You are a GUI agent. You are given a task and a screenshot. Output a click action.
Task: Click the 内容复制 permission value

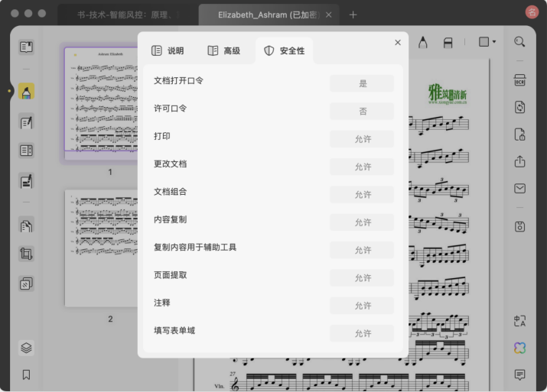click(362, 222)
